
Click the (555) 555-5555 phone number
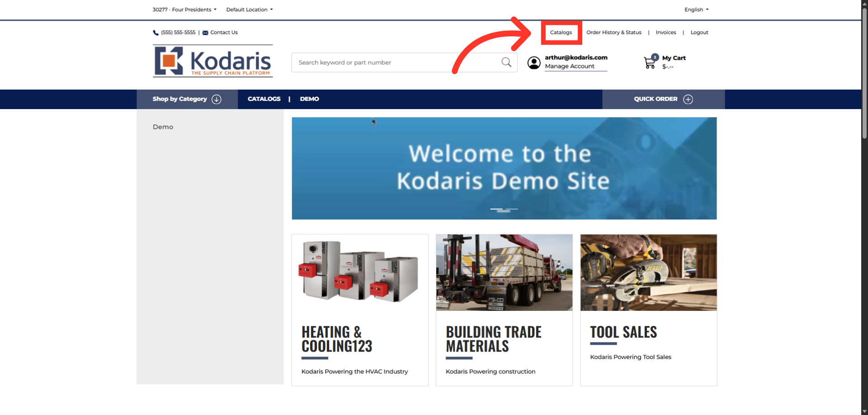point(178,33)
